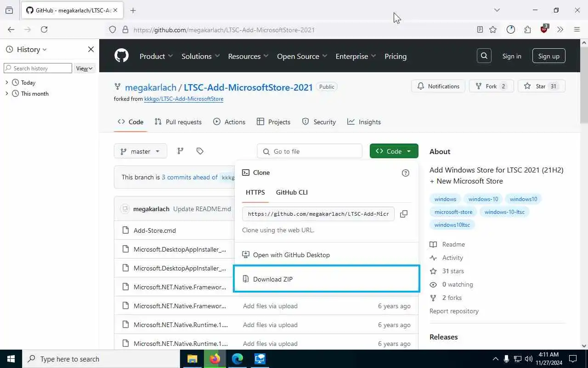Click the GitHub Octocat logo
The width and height of the screenshot is (588, 368).
coord(122,56)
